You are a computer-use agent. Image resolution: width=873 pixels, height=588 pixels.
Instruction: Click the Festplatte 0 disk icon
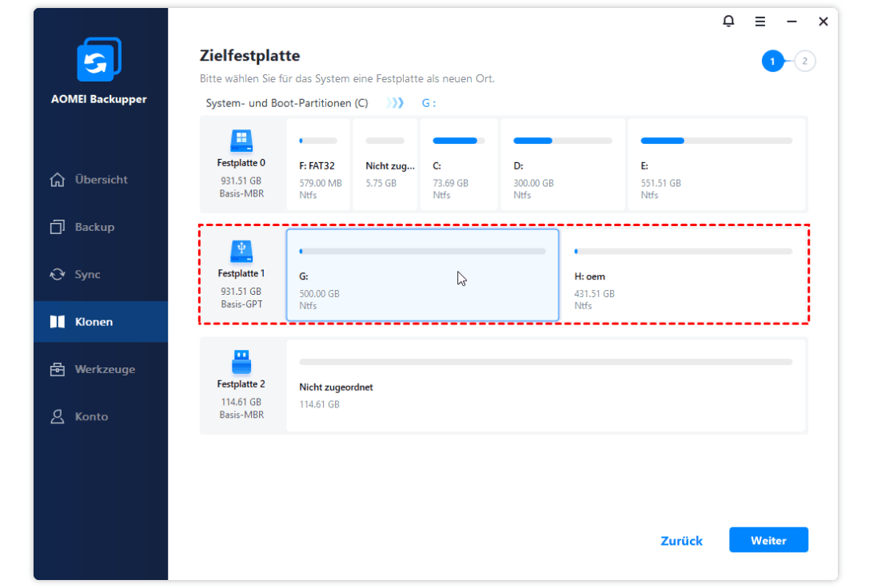click(241, 141)
